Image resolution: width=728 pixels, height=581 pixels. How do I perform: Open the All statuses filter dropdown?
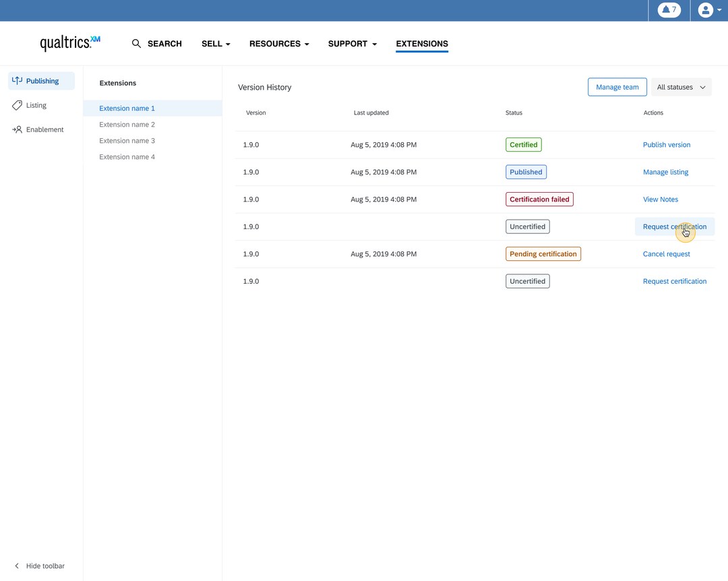(x=681, y=88)
